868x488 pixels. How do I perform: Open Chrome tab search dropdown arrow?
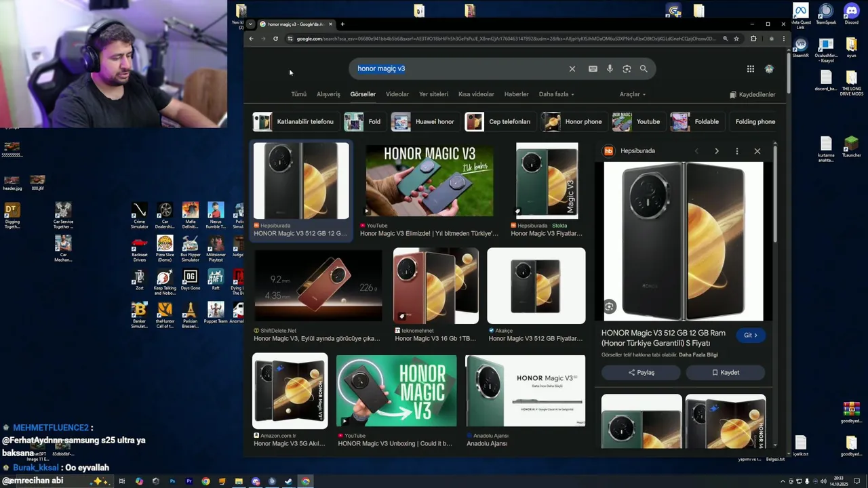pyautogui.click(x=250, y=24)
